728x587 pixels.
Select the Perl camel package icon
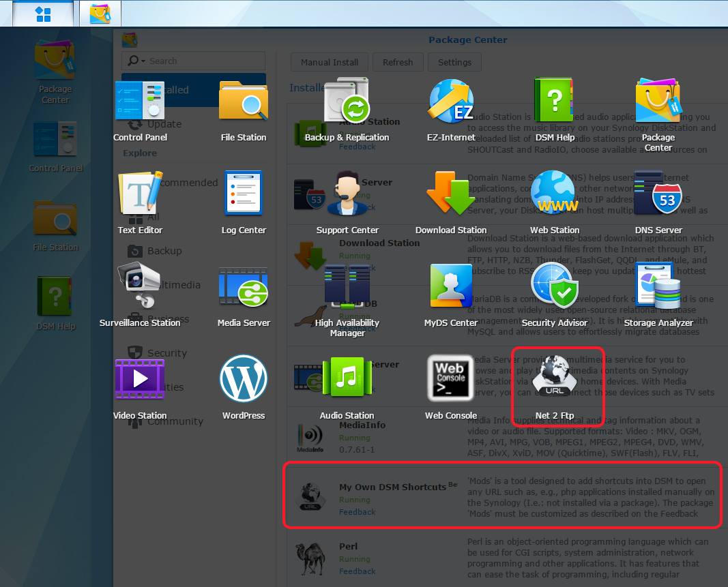310,558
